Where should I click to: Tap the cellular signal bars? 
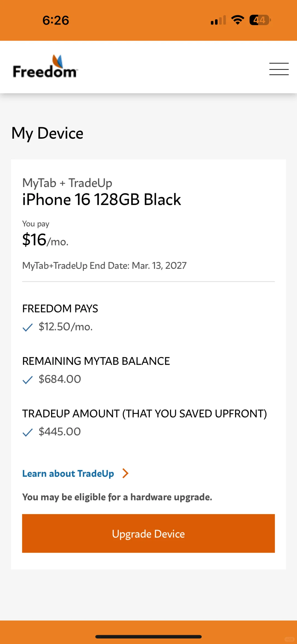coord(218,20)
